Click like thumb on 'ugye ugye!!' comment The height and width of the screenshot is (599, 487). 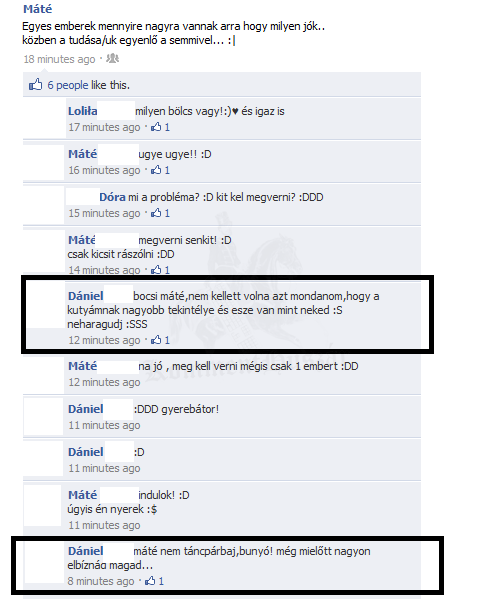pyautogui.click(x=156, y=170)
